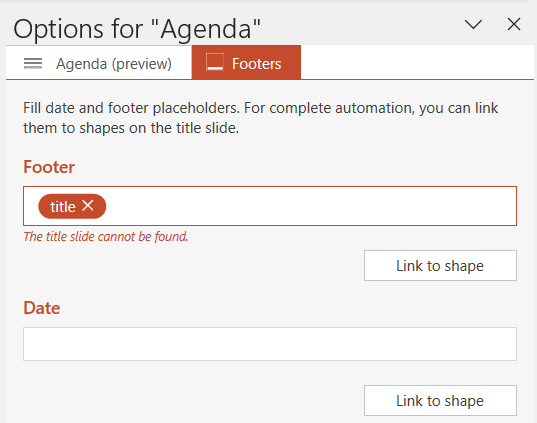
Task: Click the title slide cannot be found error
Action: click(105, 236)
